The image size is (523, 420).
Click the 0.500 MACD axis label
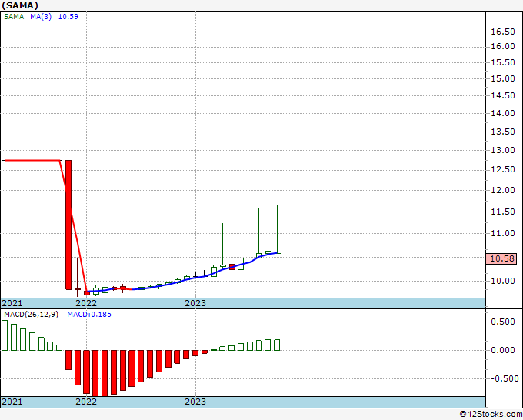click(x=503, y=322)
